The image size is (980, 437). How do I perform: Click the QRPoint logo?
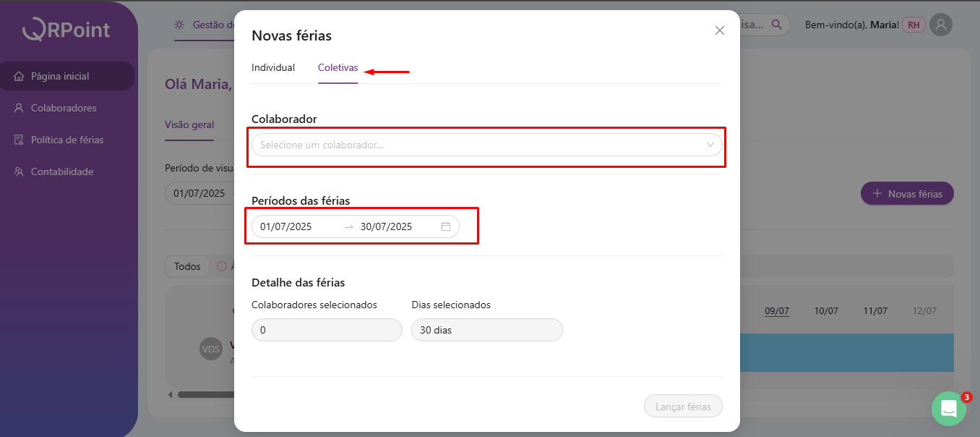tap(66, 29)
